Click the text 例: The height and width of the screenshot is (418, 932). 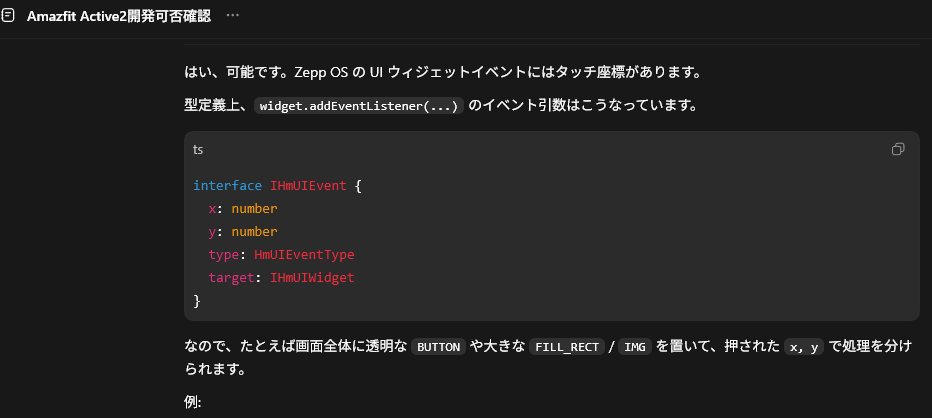193,402
